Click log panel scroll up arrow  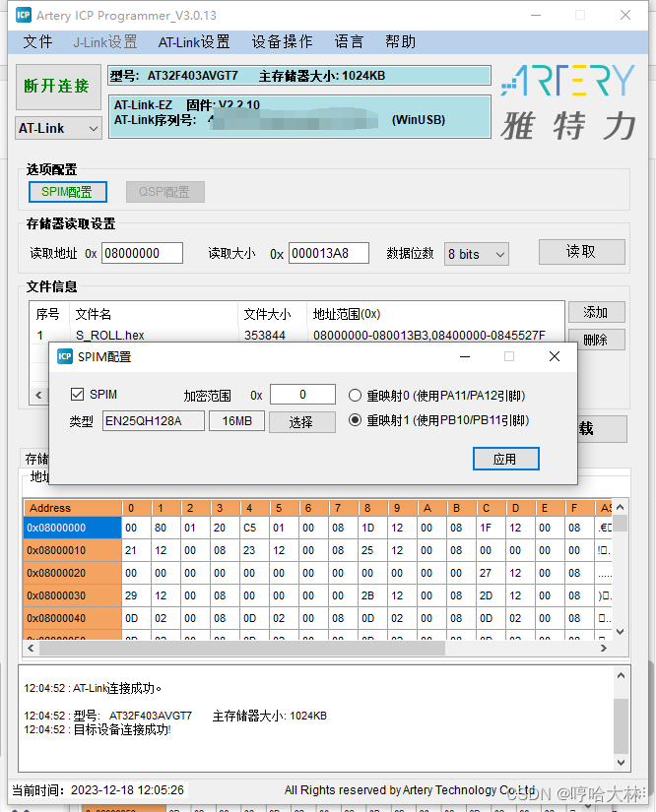pyautogui.click(x=621, y=675)
